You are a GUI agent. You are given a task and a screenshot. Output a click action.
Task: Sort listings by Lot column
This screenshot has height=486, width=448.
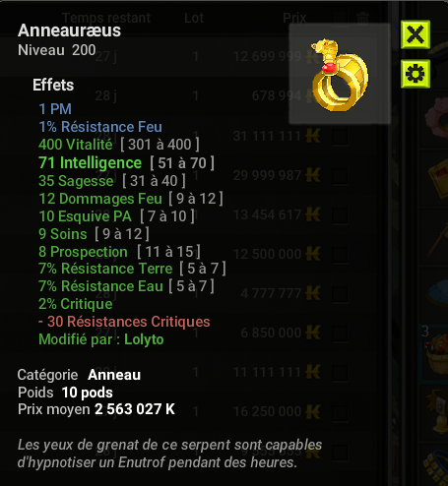pos(194,18)
